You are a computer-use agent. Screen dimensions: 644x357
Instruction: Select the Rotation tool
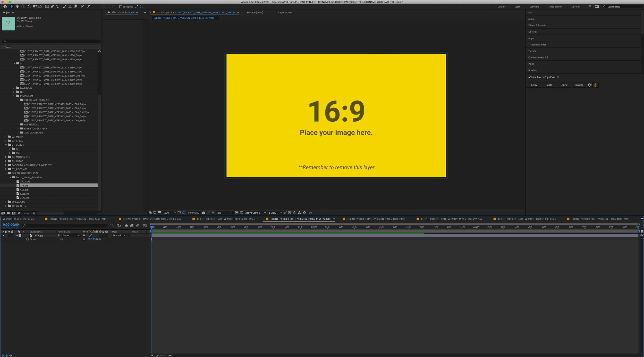29,6
